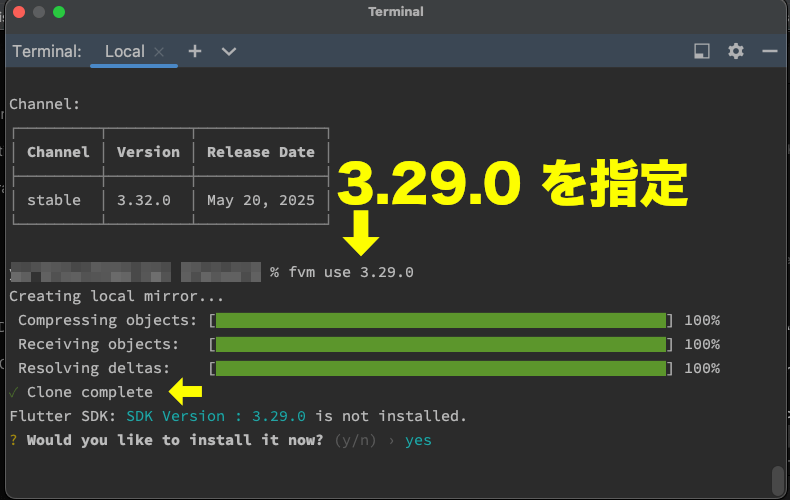
Task: Click the Release Date column header
Action: coord(260,152)
